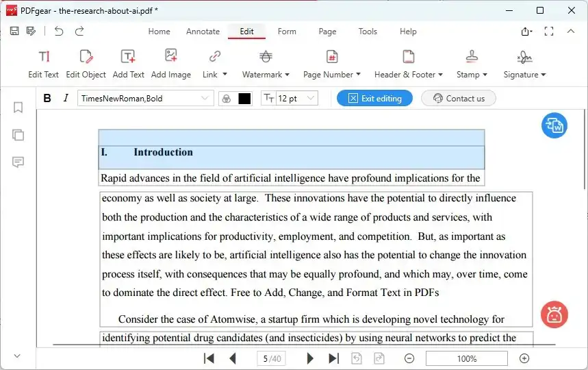Image resolution: width=588 pixels, height=370 pixels.
Task: Click the black text color swatch
Action: (244, 98)
